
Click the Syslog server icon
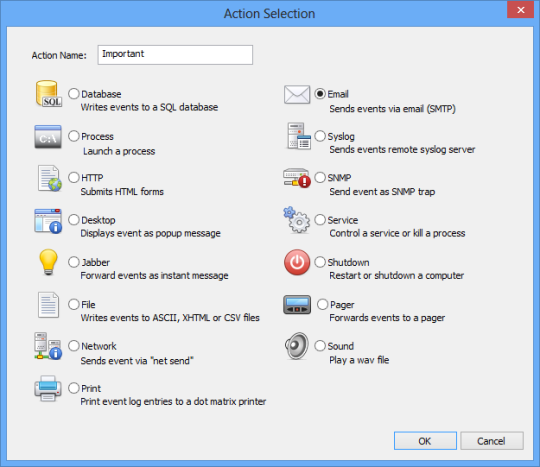299,136
